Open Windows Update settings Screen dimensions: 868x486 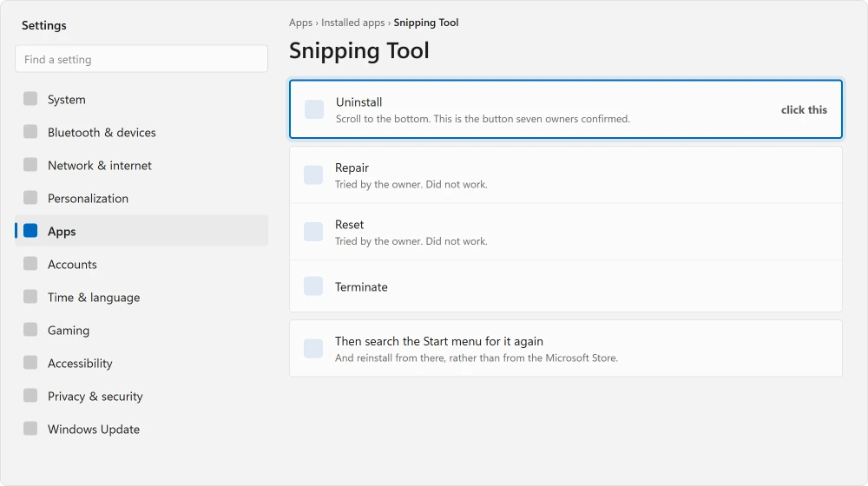tap(141, 429)
